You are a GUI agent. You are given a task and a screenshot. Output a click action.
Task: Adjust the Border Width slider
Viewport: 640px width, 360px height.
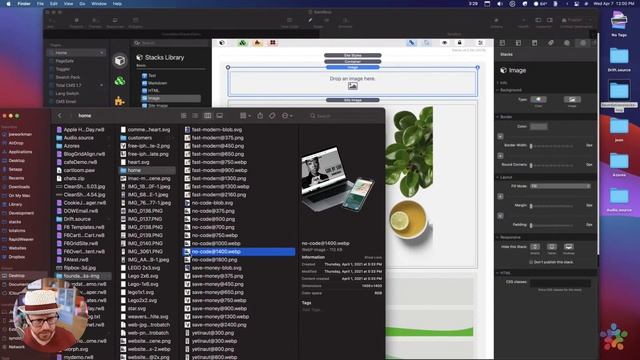click(x=551, y=146)
